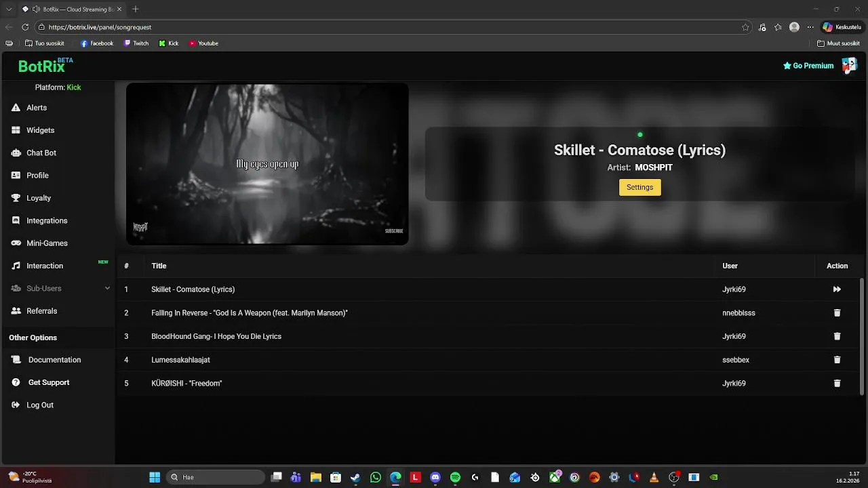The width and height of the screenshot is (868, 488).
Task: Open a new browser tab
Action: (135, 9)
